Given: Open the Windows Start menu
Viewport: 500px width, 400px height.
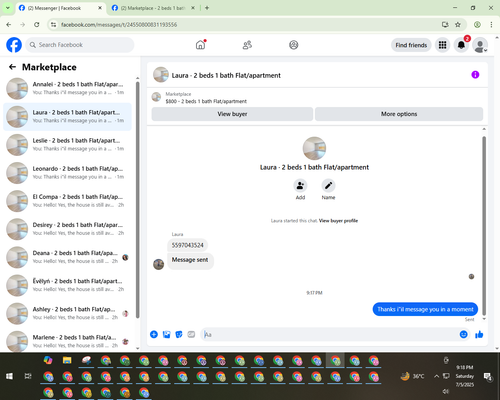Looking at the screenshot, I should [x=9, y=376].
